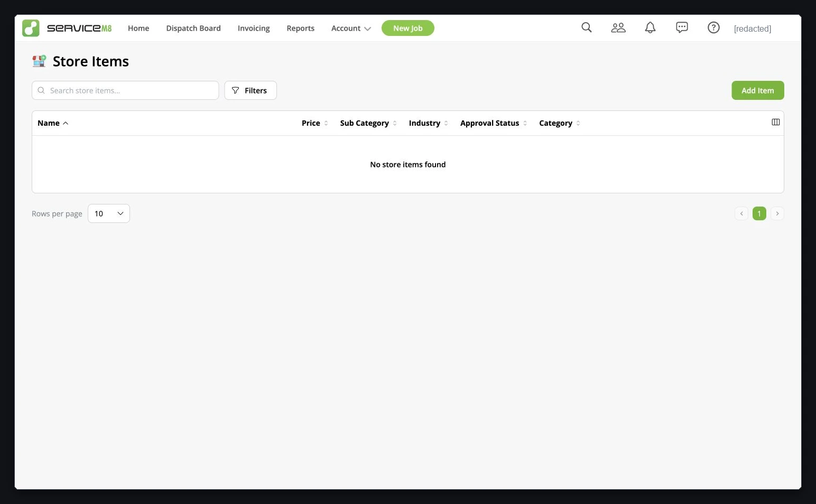Open the chat messages icon
816x504 pixels.
coord(682,27)
